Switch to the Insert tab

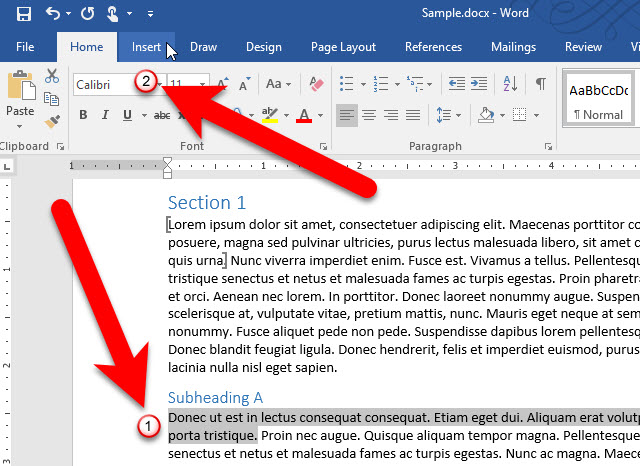tap(146, 47)
